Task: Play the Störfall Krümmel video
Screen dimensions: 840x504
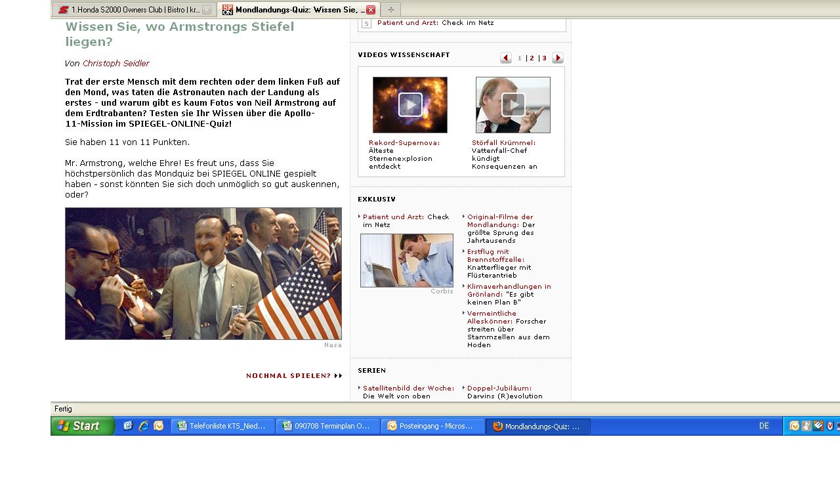Action: [513, 105]
